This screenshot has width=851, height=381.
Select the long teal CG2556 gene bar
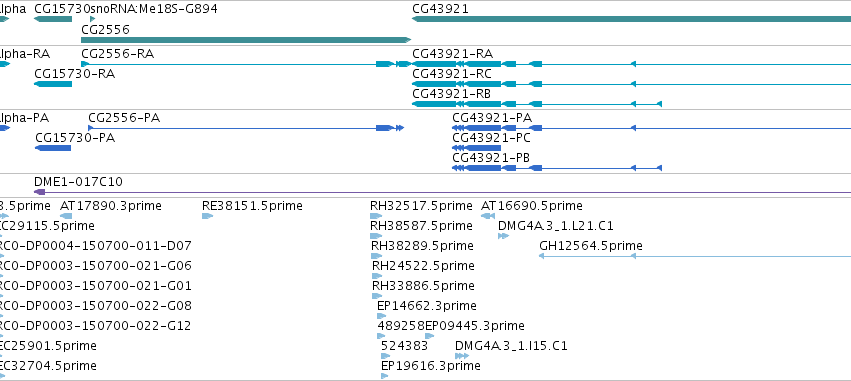coord(246,40)
